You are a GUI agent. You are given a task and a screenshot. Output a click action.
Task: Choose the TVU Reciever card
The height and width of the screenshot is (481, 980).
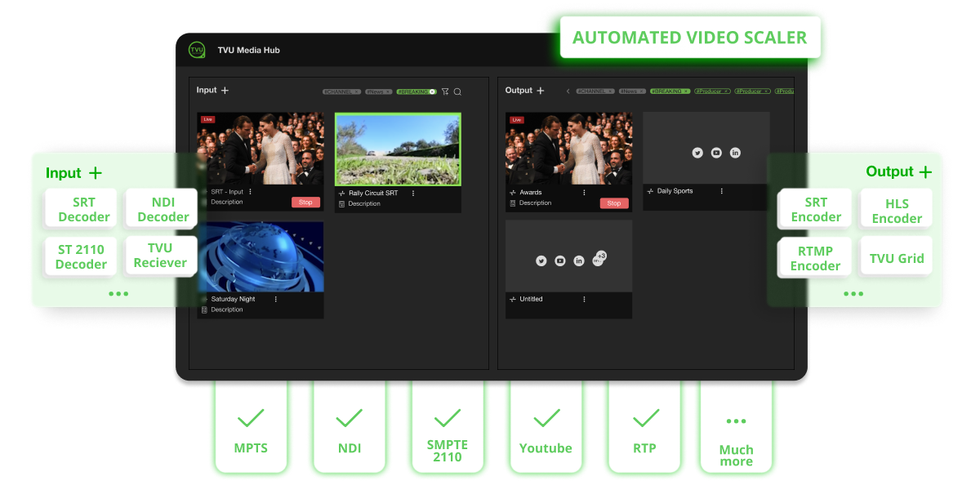(x=161, y=256)
